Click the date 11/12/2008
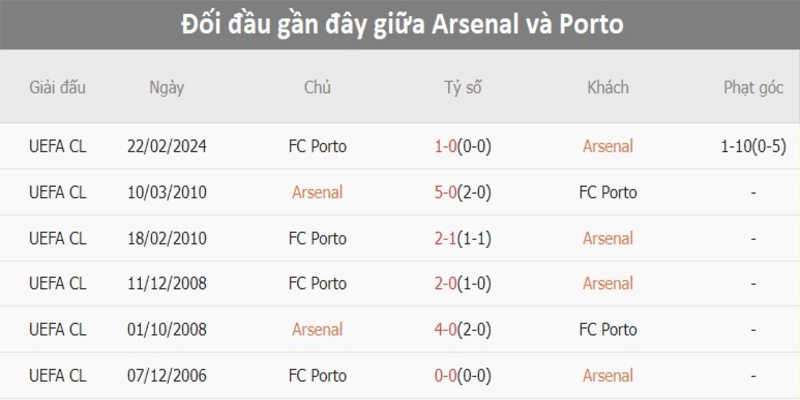The height and width of the screenshot is (400, 800). pyautogui.click(x=166, y=284)
